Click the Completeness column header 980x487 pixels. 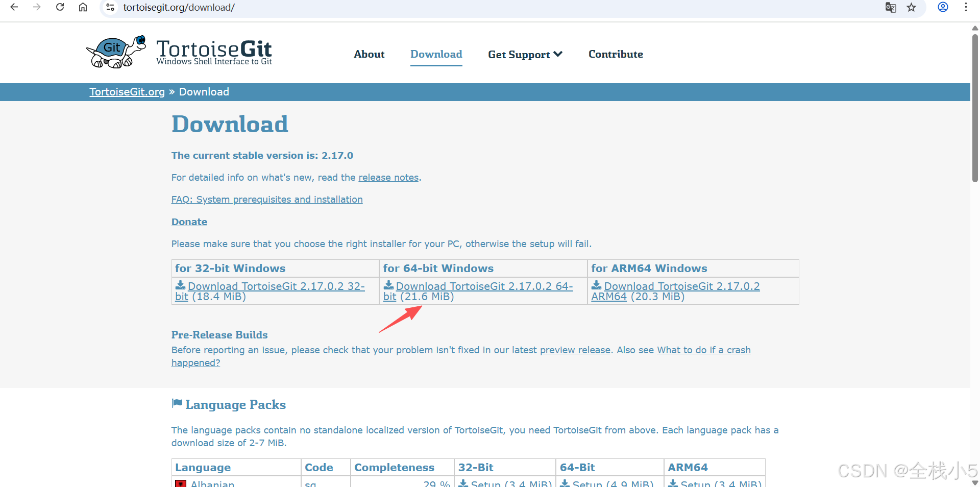pyautogui.click(x=394, y=468)
